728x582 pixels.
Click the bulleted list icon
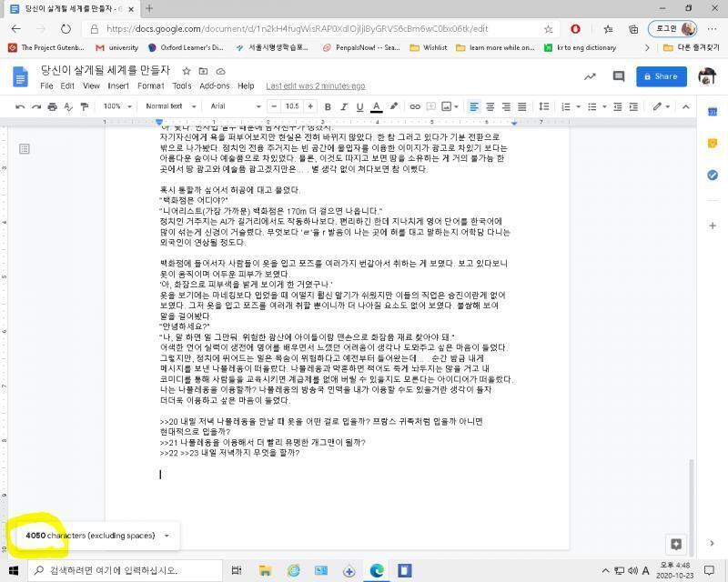click(x=592, y=106)
